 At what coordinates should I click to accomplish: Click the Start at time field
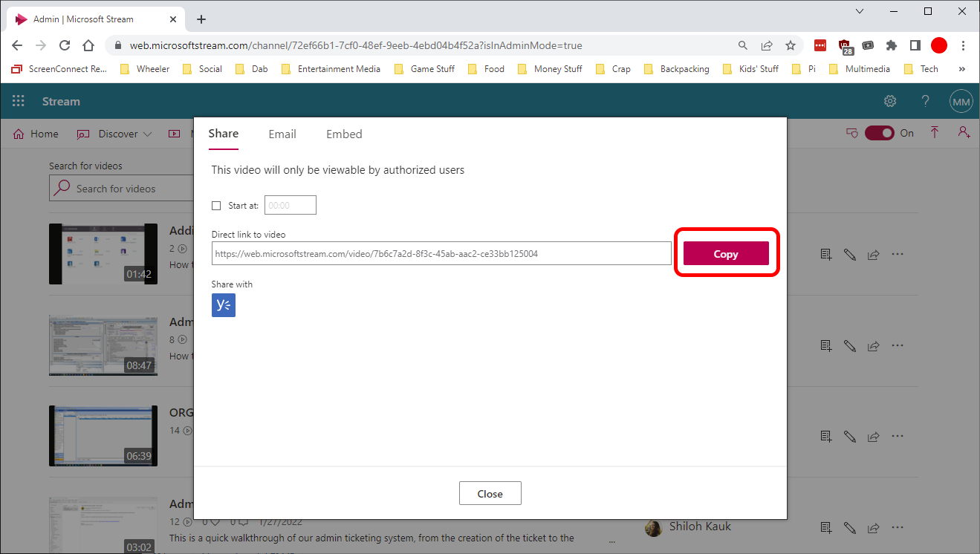coord(291,205)
